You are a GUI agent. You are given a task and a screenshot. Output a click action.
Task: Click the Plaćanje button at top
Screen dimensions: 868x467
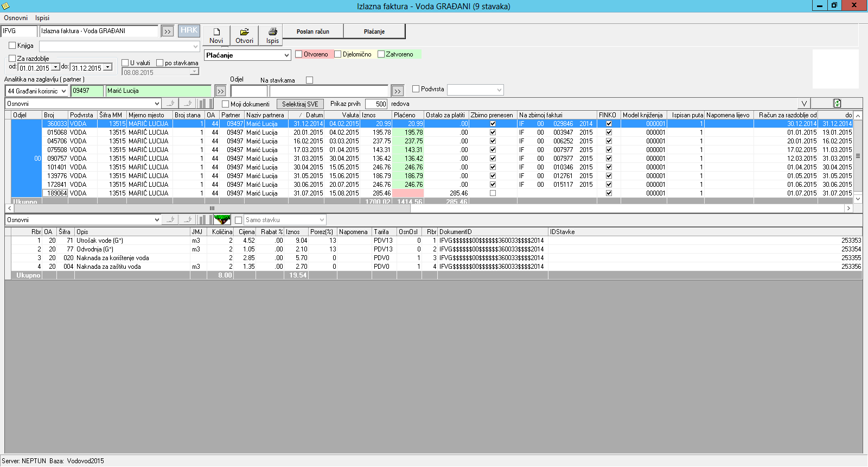click(x=374, y=31)
